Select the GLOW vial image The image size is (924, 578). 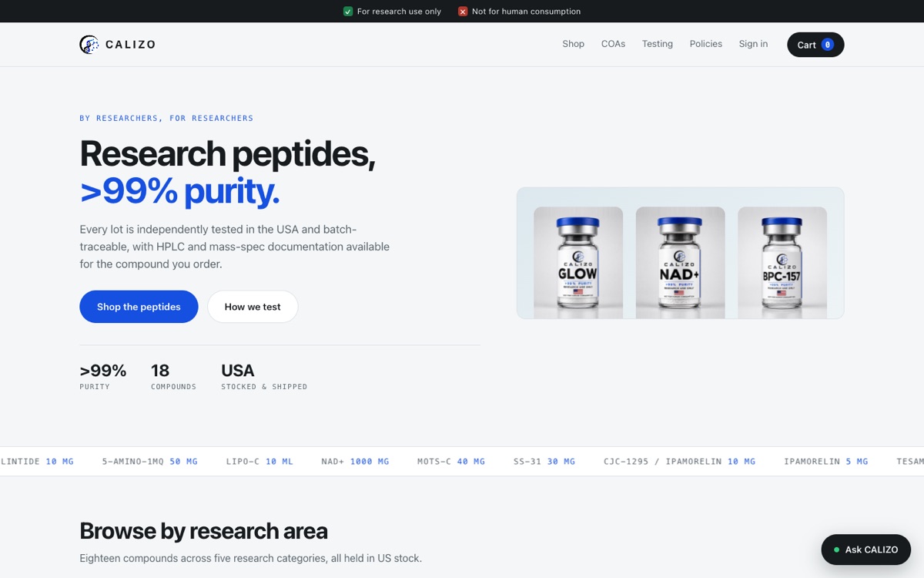(578, 263)
